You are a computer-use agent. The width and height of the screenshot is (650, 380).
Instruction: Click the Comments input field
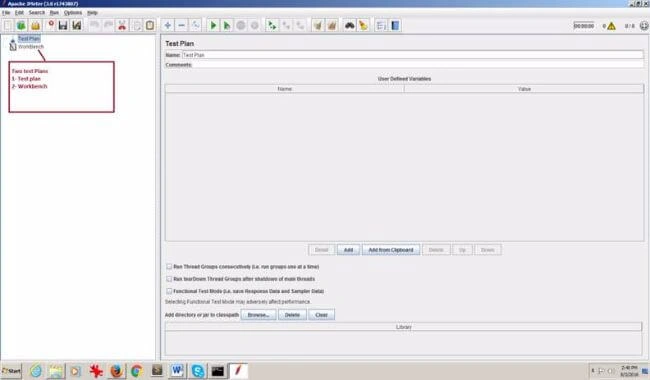tap(418, 65)
